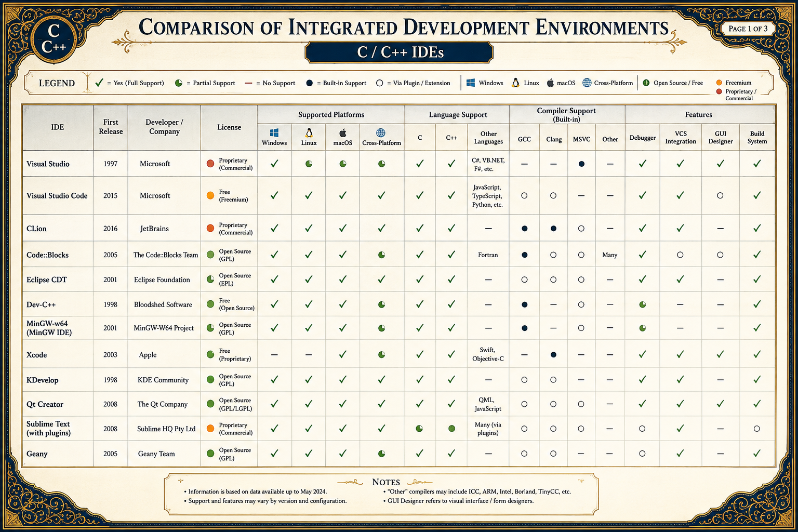Select the Compiler Support (Built-in) group header

566,115
